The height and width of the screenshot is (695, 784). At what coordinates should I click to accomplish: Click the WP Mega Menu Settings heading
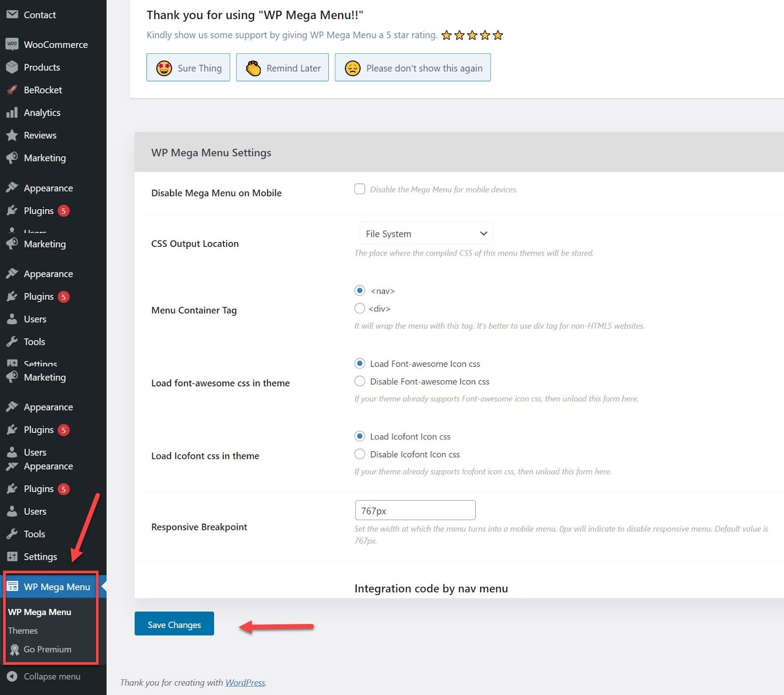[211, 153]
